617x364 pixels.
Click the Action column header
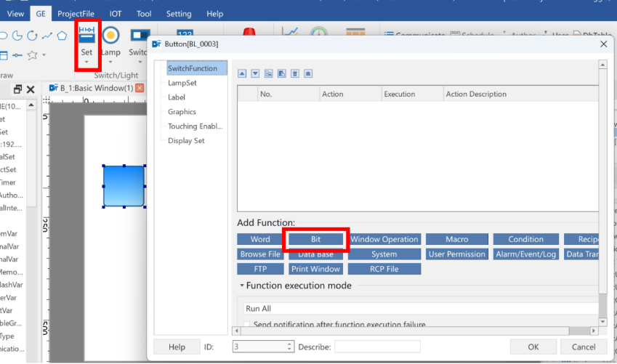(350, 94)
